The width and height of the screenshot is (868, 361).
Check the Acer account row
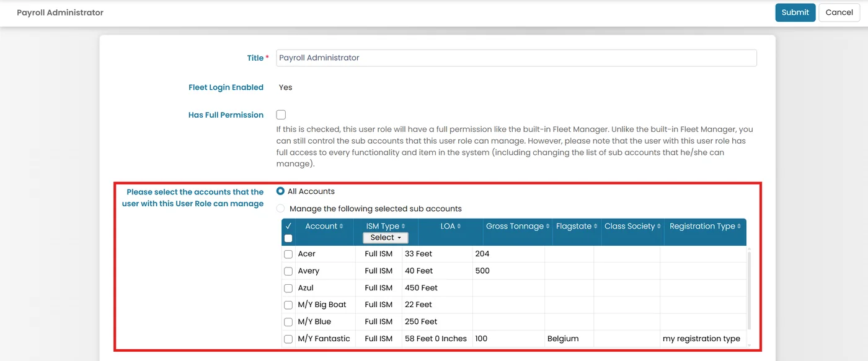coord(288,254)
